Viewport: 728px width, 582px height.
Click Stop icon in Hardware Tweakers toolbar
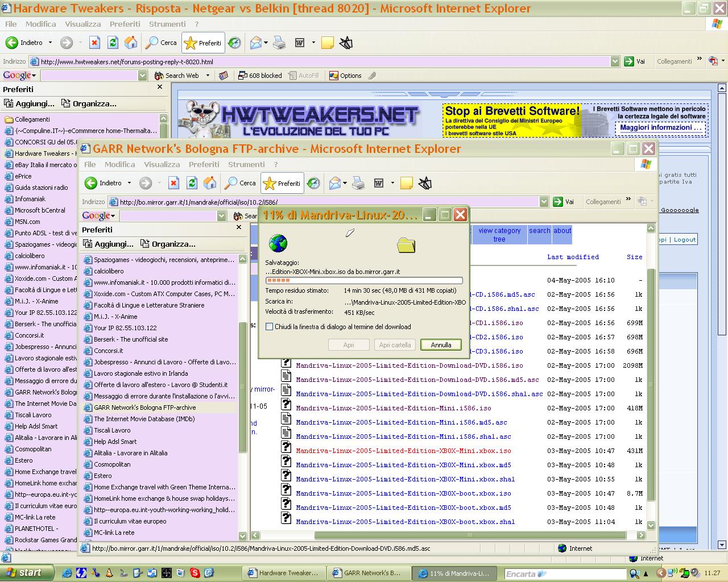(94, 43)
